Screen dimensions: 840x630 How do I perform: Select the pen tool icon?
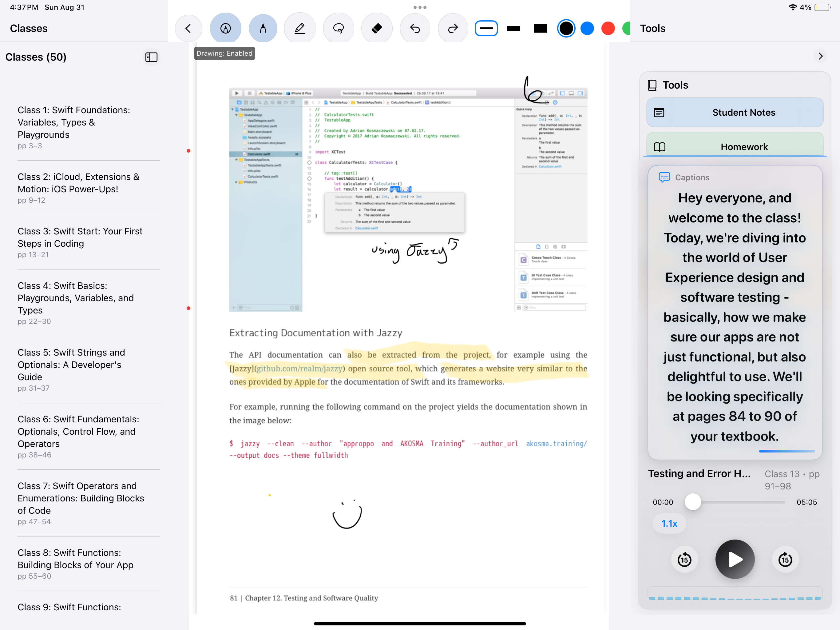tap(263, 29)
